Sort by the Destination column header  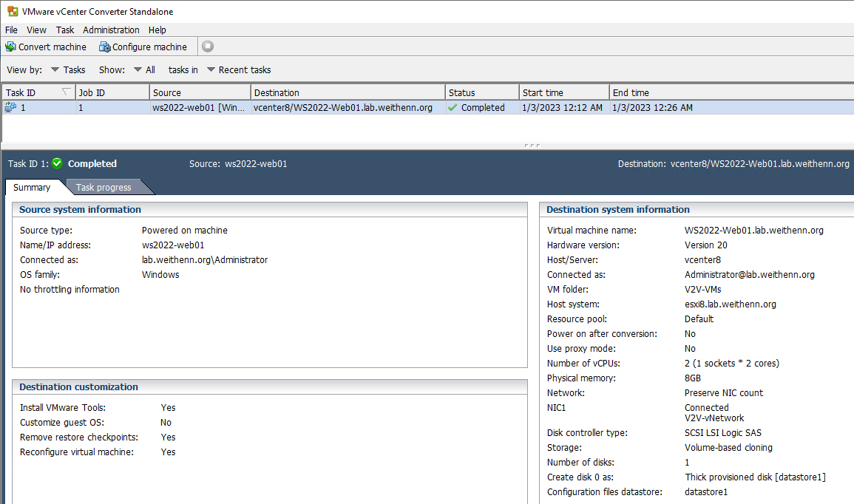pos(348,92)
